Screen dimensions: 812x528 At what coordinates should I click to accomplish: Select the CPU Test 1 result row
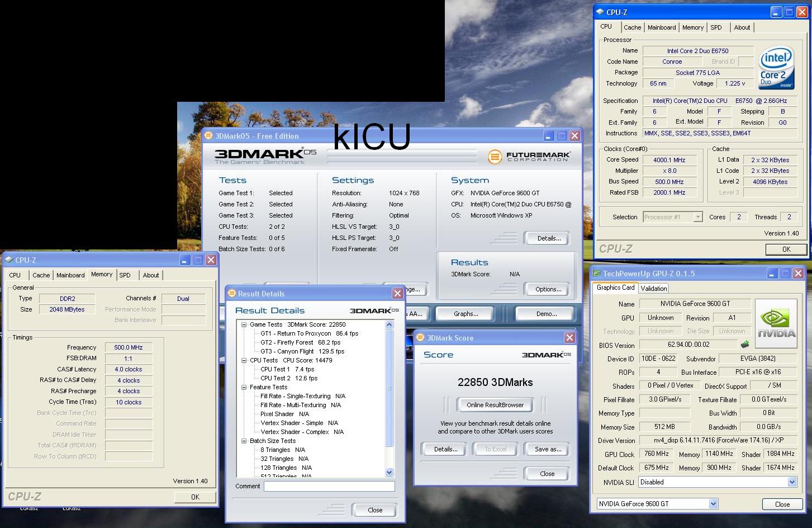(x=287, y=369)
